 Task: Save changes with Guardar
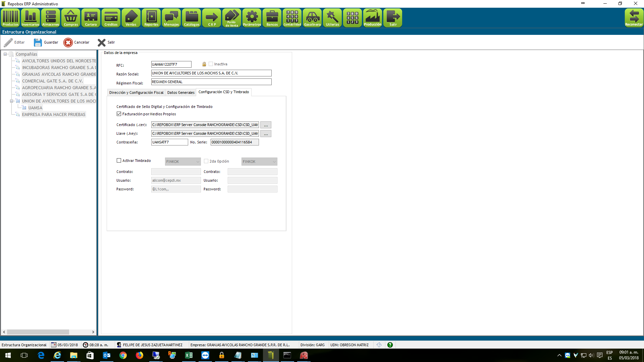pos(46,43)
